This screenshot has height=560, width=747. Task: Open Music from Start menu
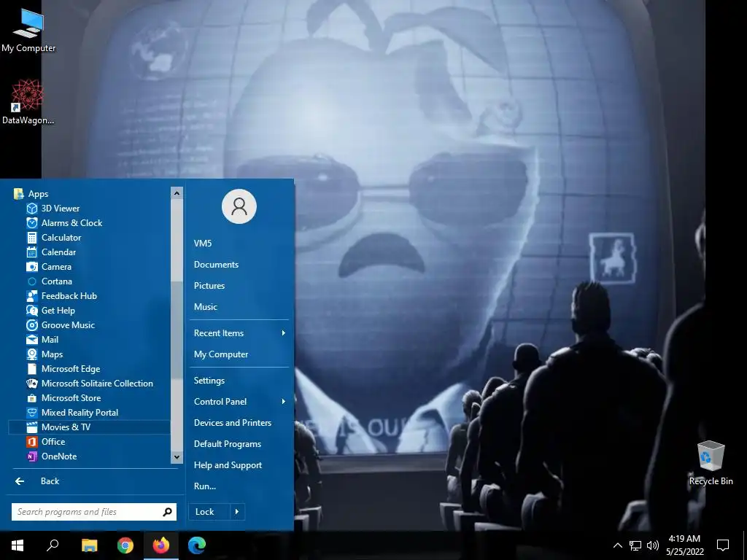click(205, 307)
